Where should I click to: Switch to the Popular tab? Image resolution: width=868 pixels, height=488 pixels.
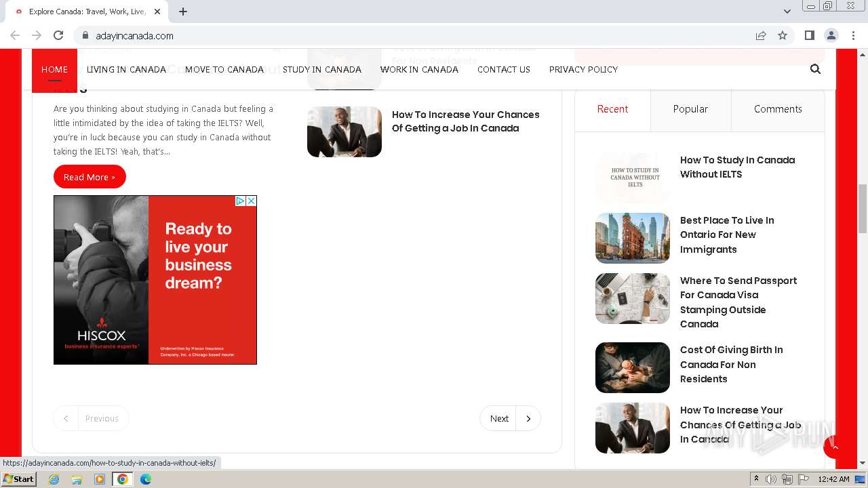pos(690,109)
